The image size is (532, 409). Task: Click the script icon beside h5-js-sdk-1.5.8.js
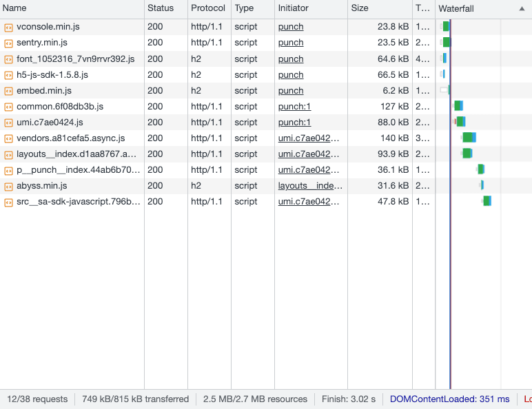[8, 75]
